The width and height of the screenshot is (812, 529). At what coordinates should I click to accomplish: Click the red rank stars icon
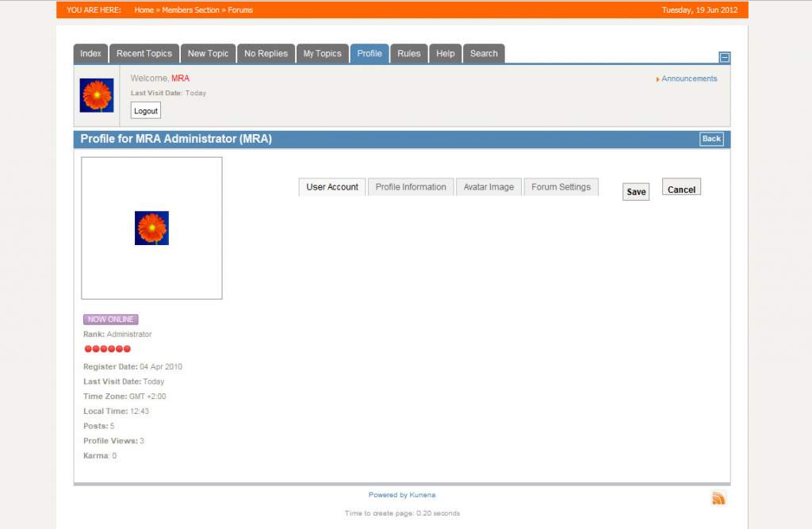tap(107, 349)
